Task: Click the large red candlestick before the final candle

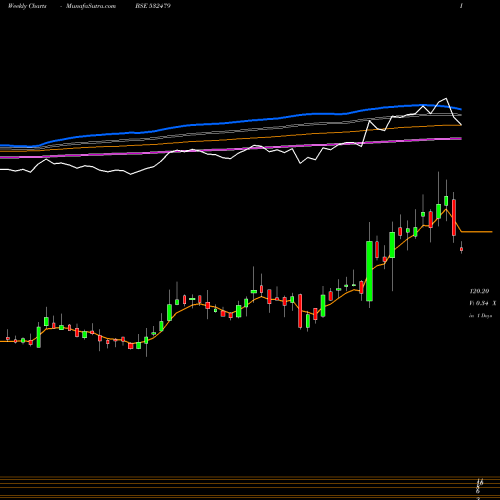Action: pyautogui.click(x=454, y=217)
